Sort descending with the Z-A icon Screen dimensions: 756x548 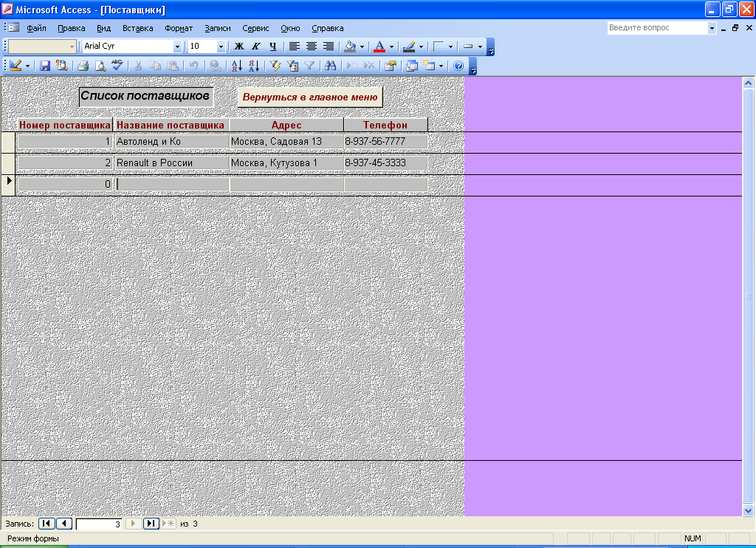254,66
